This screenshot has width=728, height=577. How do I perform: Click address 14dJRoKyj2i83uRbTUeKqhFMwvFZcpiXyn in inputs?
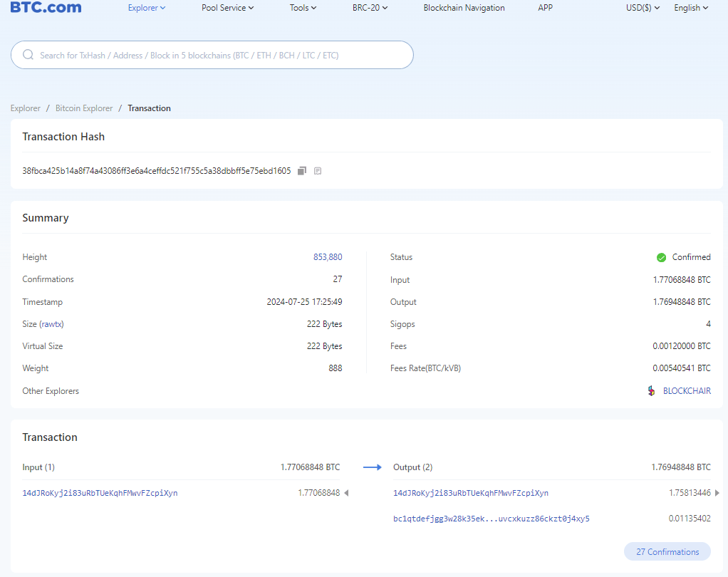tap(100, 492)
